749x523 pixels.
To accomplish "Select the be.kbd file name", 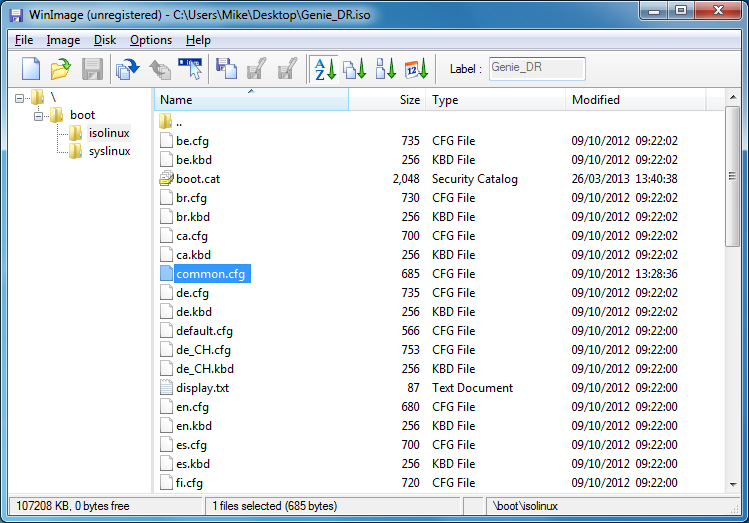I will click(x=193, y=160).
